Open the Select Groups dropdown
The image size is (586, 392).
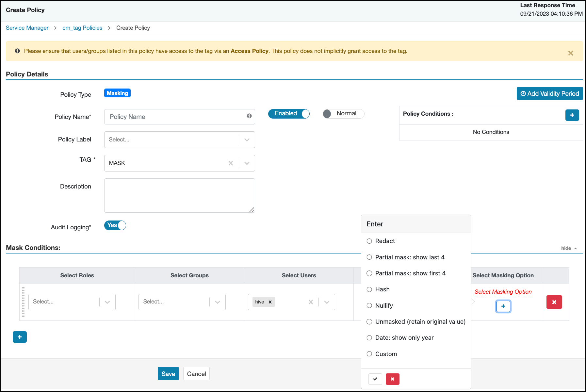pos(217,302)
